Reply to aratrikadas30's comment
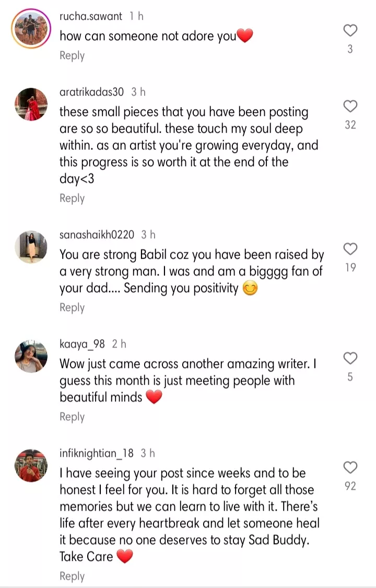Image resolution: width=376 pixels, height=588 pixels. tap(72, 198)
